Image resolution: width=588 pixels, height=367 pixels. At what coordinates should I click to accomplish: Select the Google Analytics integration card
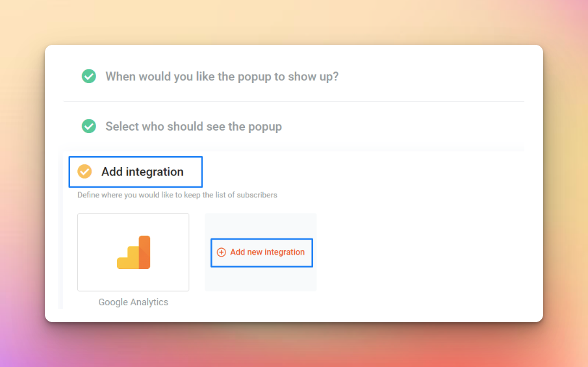[133, 252]
